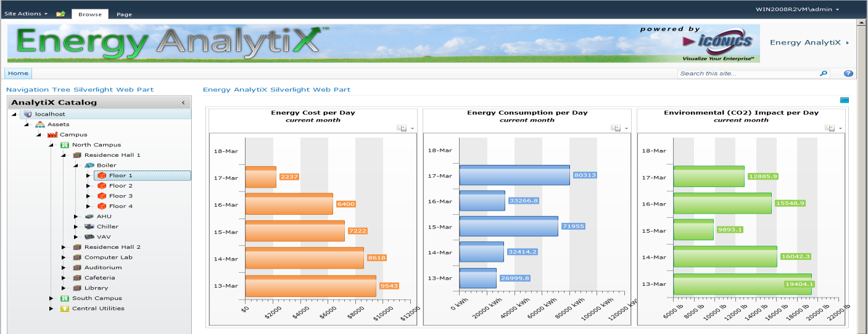Viewport: 868px width, 334px height.
Task: Click the Boiler equipment icon
Action: point(89,165)
